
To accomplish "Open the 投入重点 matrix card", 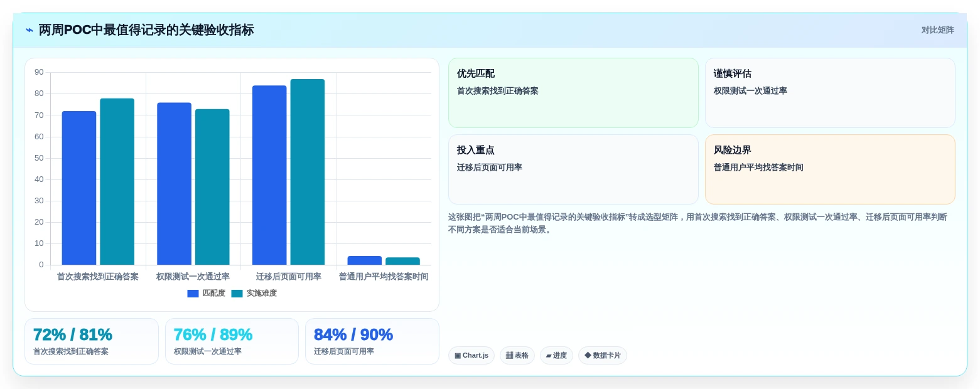I will pos(573,169).
